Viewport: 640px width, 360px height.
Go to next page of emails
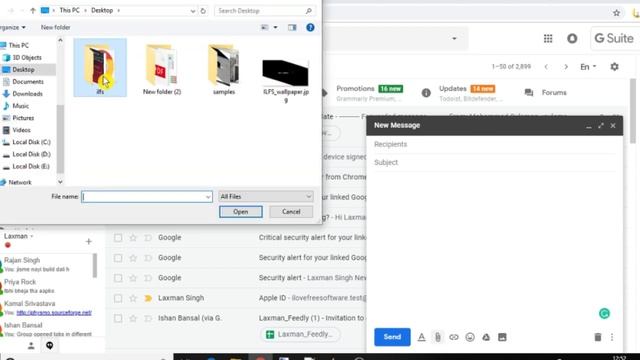pos(566,67)
